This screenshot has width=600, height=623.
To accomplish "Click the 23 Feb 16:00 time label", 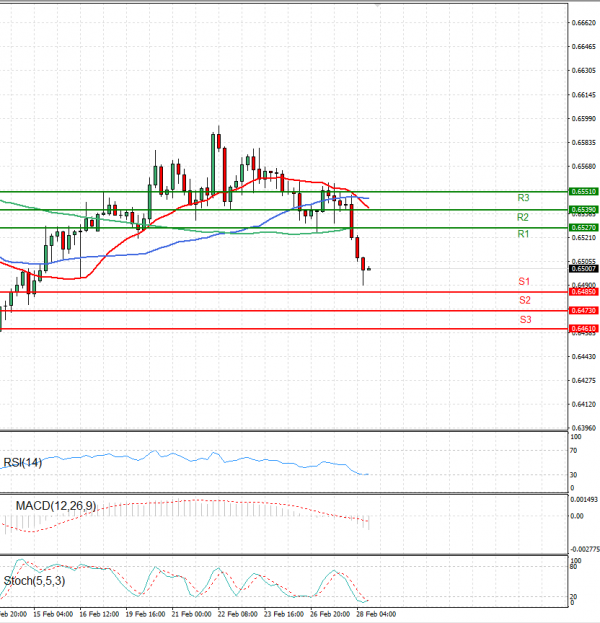I will (284, 614).
